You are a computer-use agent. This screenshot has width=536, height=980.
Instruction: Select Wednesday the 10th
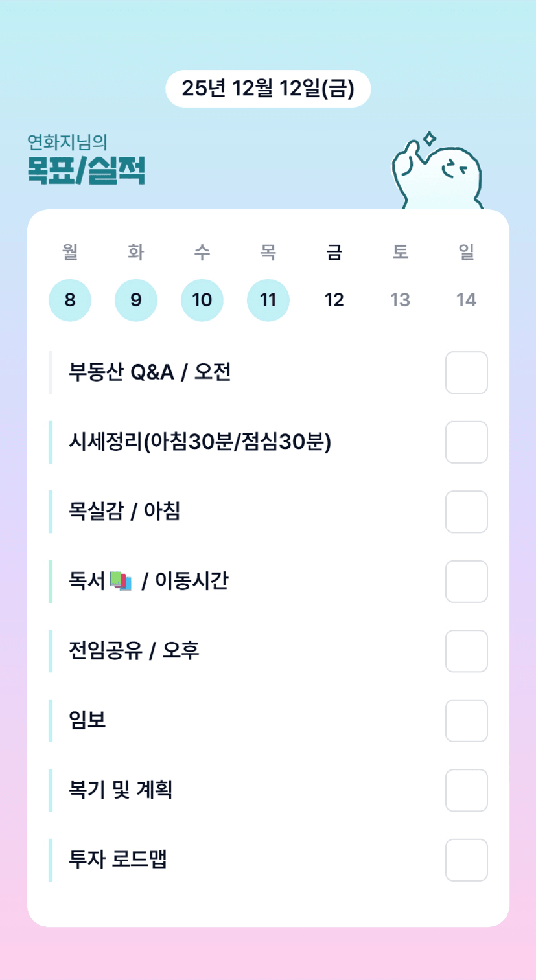pos(202,300)
